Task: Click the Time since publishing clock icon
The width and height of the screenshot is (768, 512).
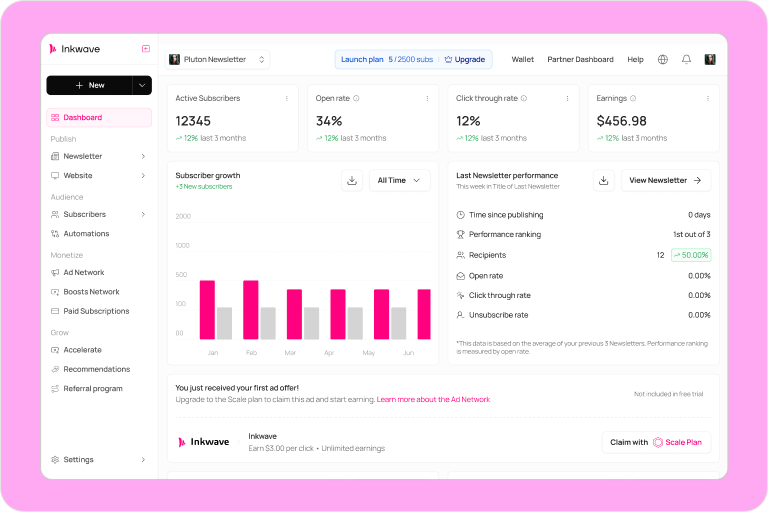Action: coord(460,215)
